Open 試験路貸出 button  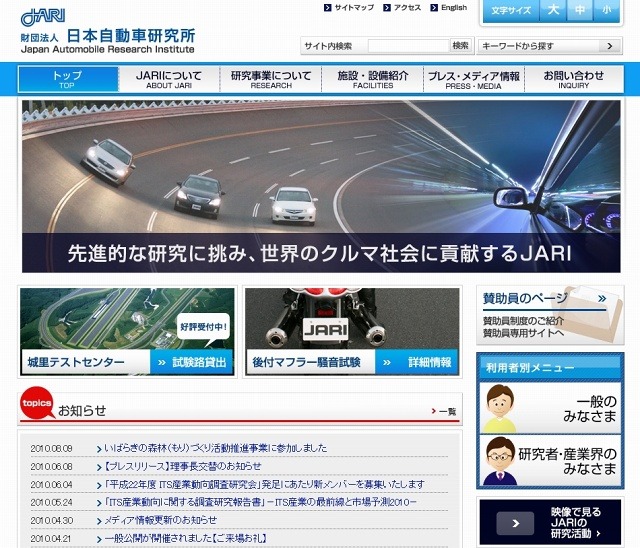tap(192, 362)
